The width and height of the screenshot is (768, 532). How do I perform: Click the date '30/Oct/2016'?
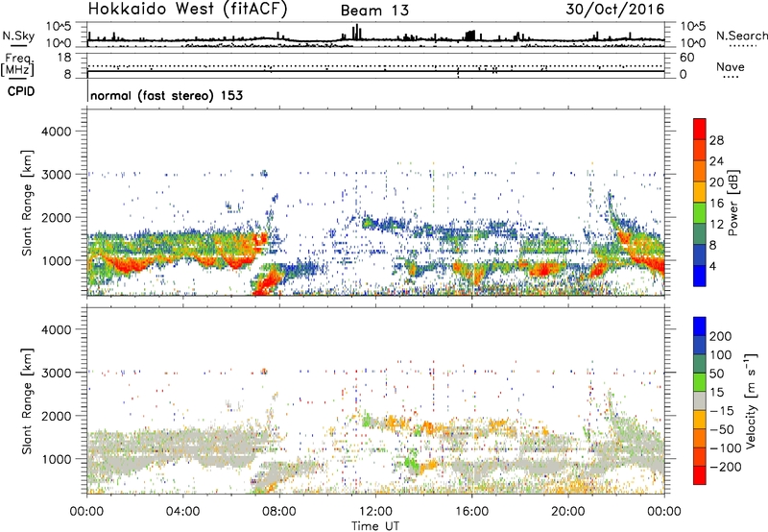[x=615, y=10]
